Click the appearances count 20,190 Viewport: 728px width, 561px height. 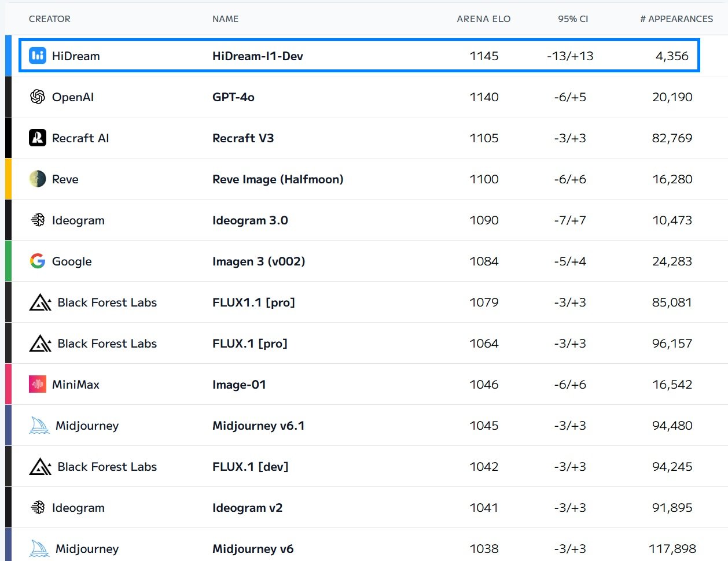coord(672,97)
